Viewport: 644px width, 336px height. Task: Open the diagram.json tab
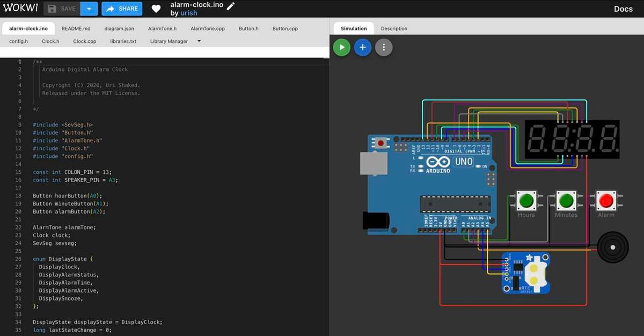click(x=119, y=28)
